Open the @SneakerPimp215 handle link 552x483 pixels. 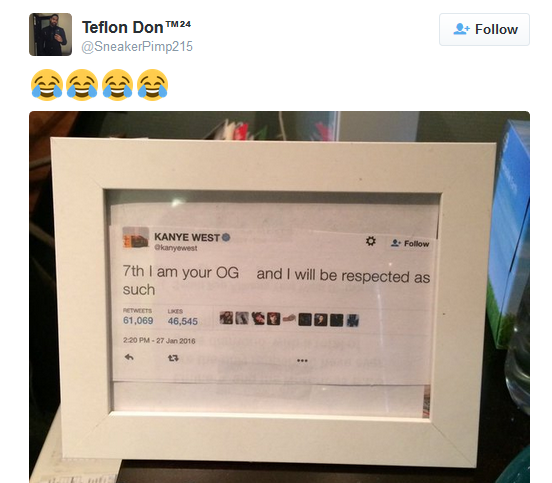pos(137,46)
